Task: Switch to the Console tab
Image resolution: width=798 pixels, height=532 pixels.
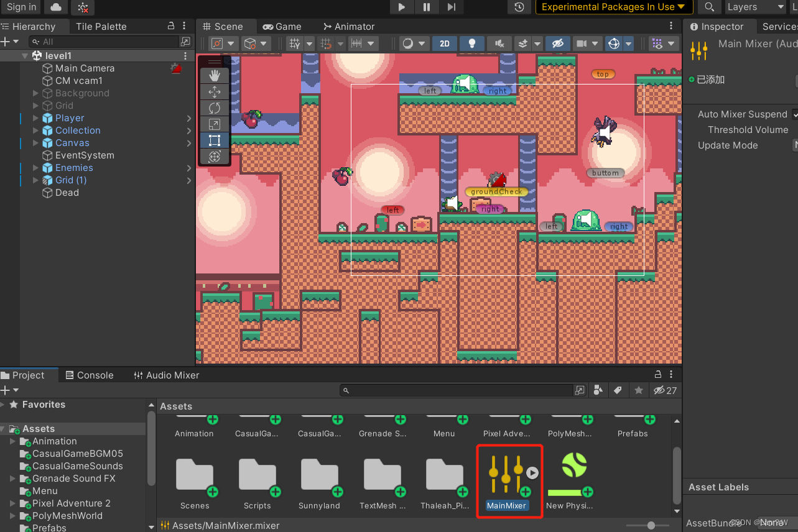Action: [x=89, y=375]
